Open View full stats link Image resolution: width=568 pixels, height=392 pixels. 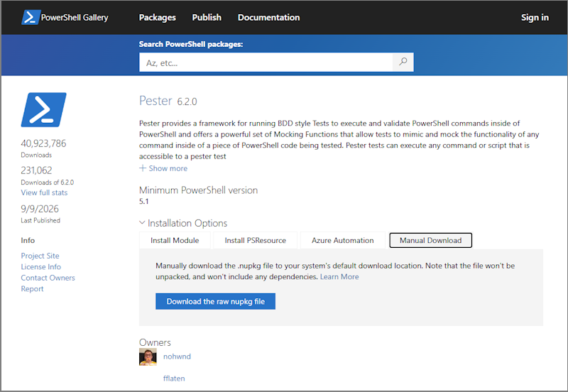(x=44, y=192)
